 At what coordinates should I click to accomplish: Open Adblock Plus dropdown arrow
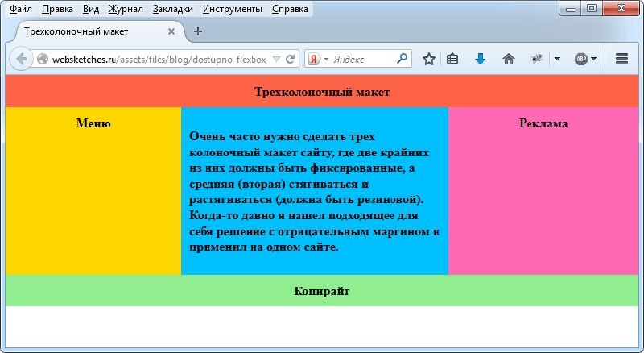593,60
